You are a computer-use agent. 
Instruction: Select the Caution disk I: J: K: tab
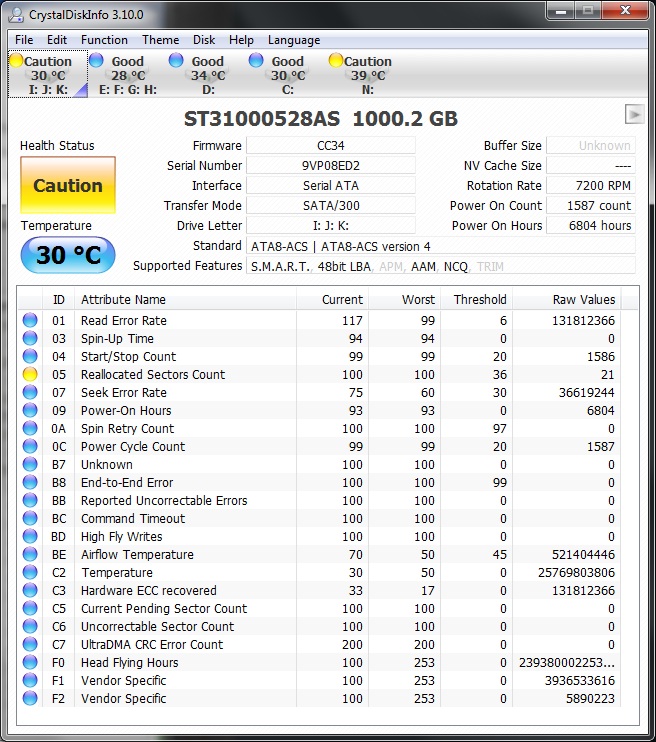point(48,75)
